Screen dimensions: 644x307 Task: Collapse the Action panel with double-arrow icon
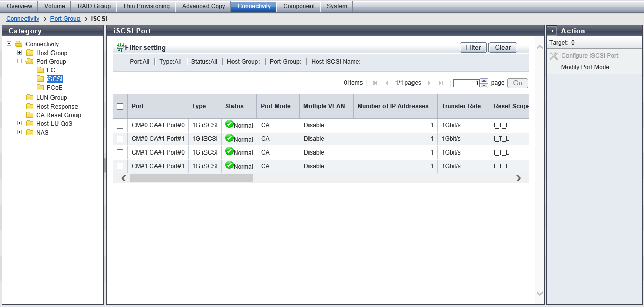[x=552, y=31]
